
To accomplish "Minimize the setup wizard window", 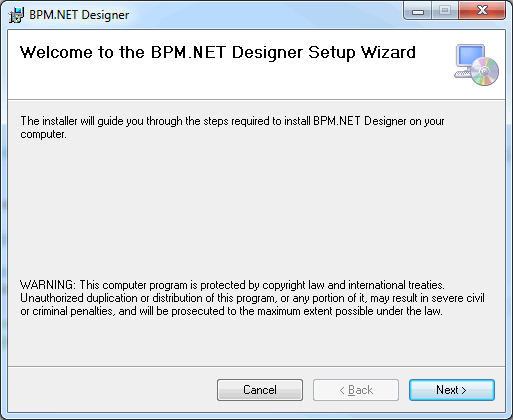I will pyautogui.click(x=418, y=11).
